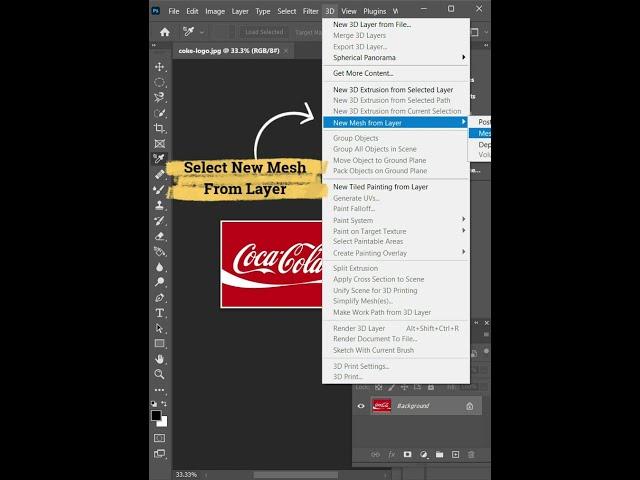Image resolution: width=640 pixels, height=480 pixels.
Task: Select the Pen tool
Action: (x=159, y=298)
